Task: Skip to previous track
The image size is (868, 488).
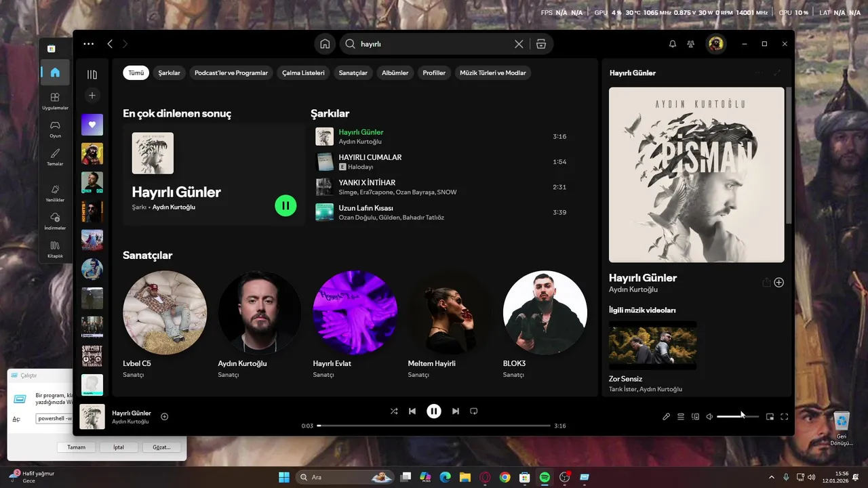Action: (x=412, y=411)
